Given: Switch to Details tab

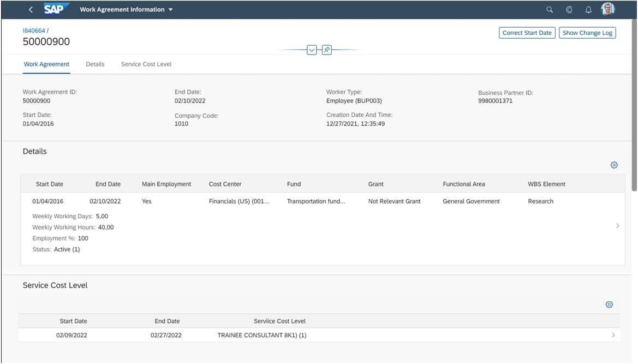Looking at the screenshot, I should (x=95, y=64).
